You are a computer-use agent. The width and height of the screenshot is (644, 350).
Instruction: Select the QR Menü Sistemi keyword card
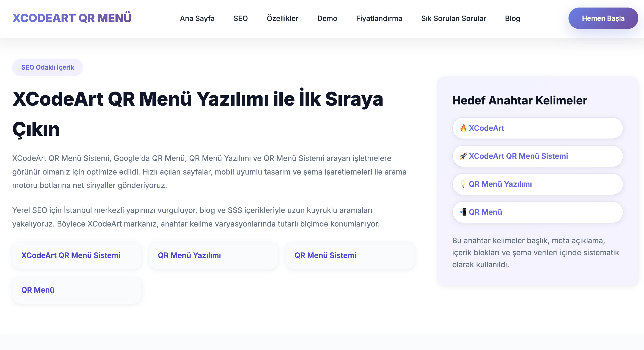click(350, 255)
